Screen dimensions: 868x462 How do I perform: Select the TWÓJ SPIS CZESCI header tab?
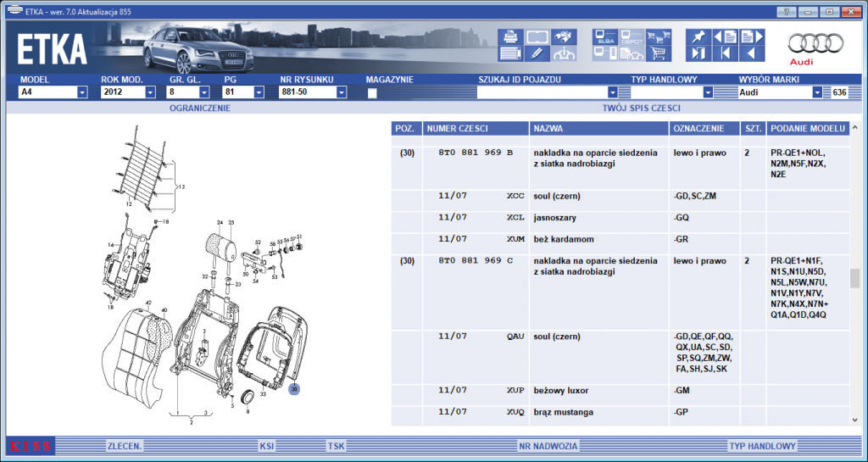641,109
